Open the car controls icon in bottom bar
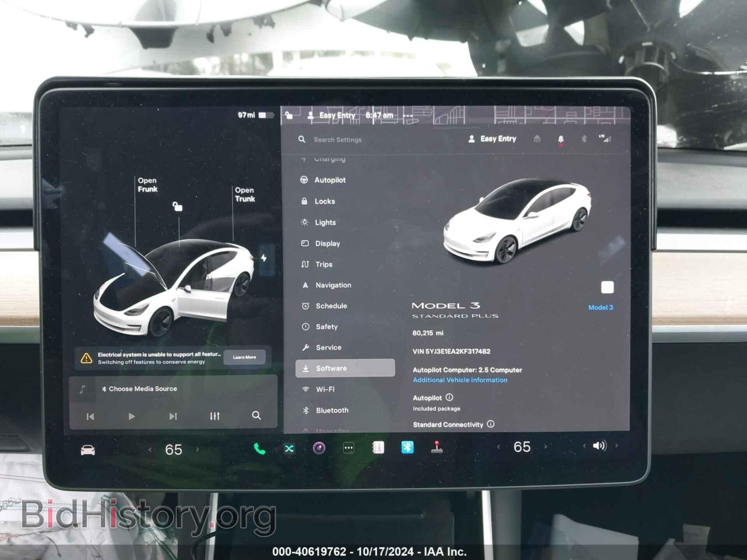Image resolution: width=747 pixels, height=560 pixels. (88, 450)
